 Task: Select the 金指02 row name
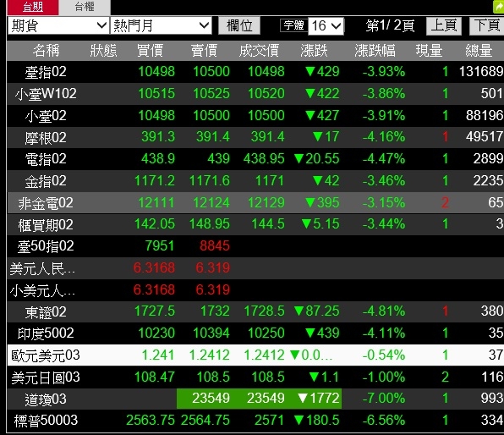coord(46,181)
